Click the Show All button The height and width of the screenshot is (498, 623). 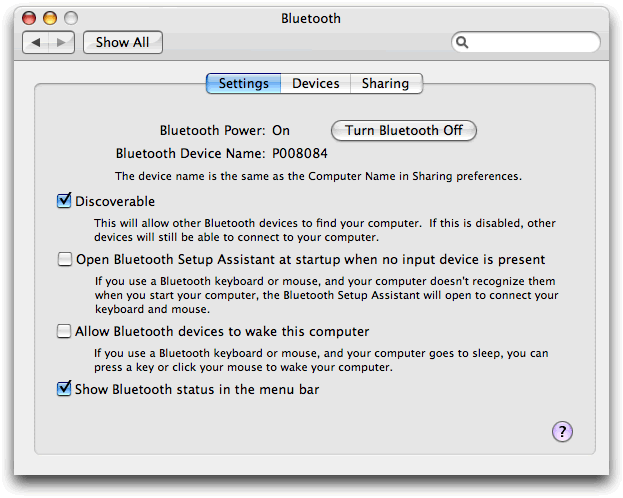(x=122, y=42)
